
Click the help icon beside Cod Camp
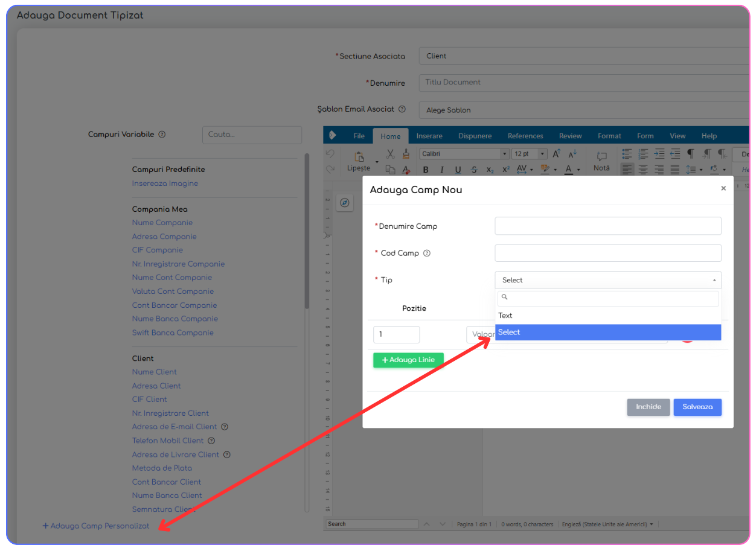[427, 253]
